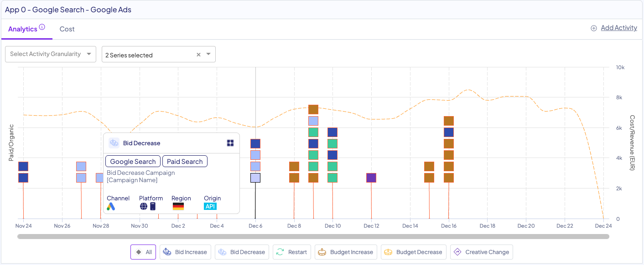Click the plus icon beside Add Activity
Viewport: 644px width, 265px height.
pyautogui.click(x=594, y=28)
